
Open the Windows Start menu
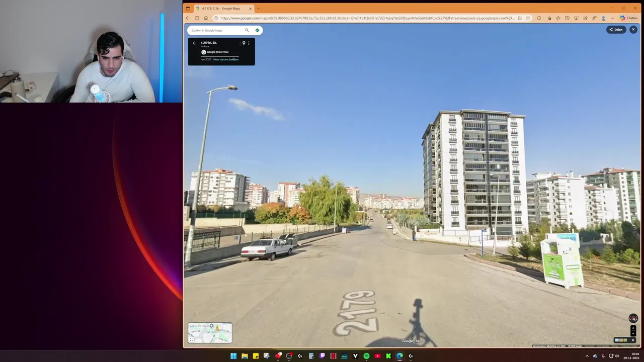[x=233, y=356]
